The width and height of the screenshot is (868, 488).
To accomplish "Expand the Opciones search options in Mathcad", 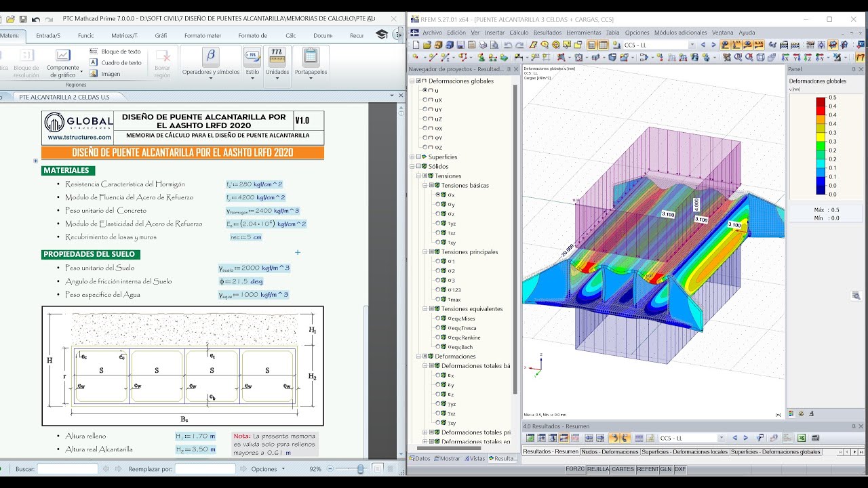I will (267, 468).
